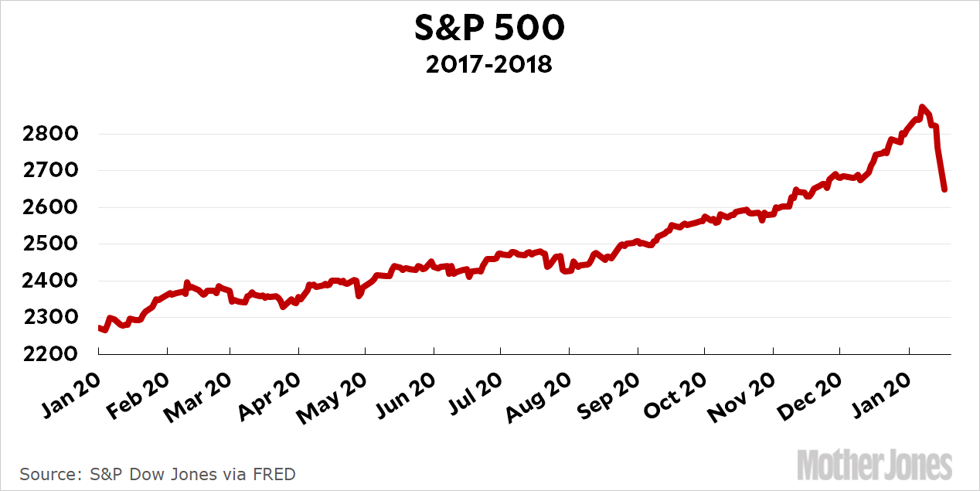
Task: Select the 2300 y-axis label
Action: click(51, 317)
